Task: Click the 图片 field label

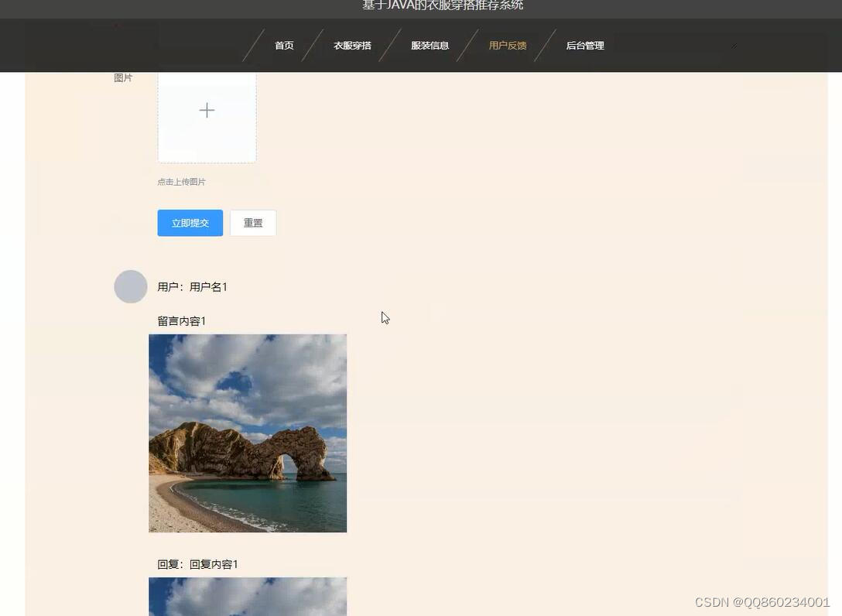Action: [x=123, y=78]
